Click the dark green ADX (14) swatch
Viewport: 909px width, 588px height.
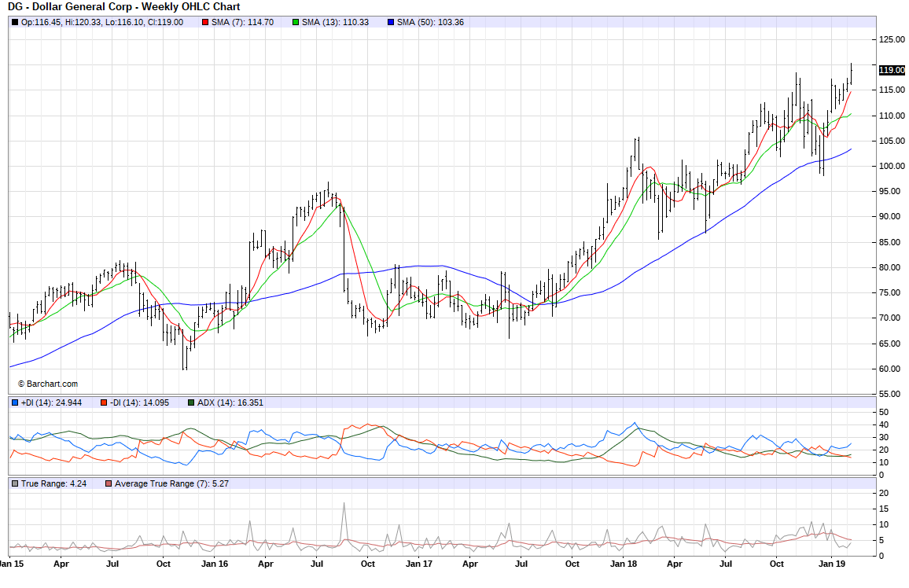pyautogui.click(x=191, y=402)
